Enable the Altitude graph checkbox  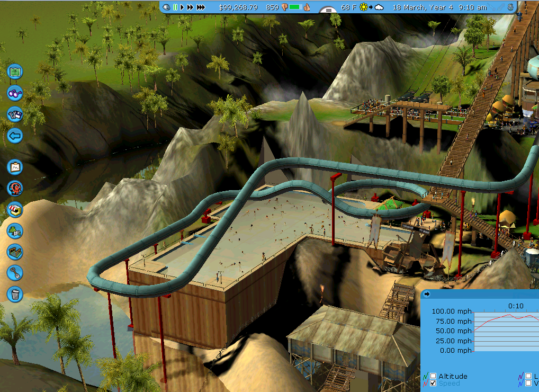pyautogui.click(x=433, y=376)
